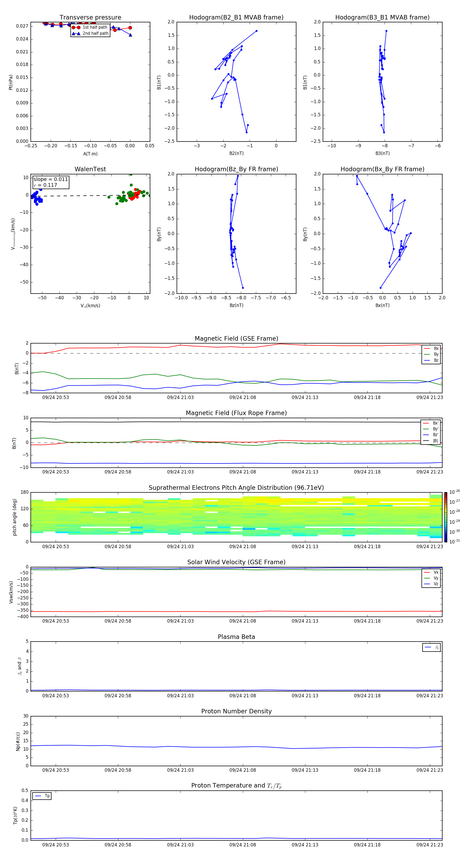Click the Suprathermal electrons spectrogram heatmap
The width and height of the screenshot is (473, 868).
pos(236,517)
